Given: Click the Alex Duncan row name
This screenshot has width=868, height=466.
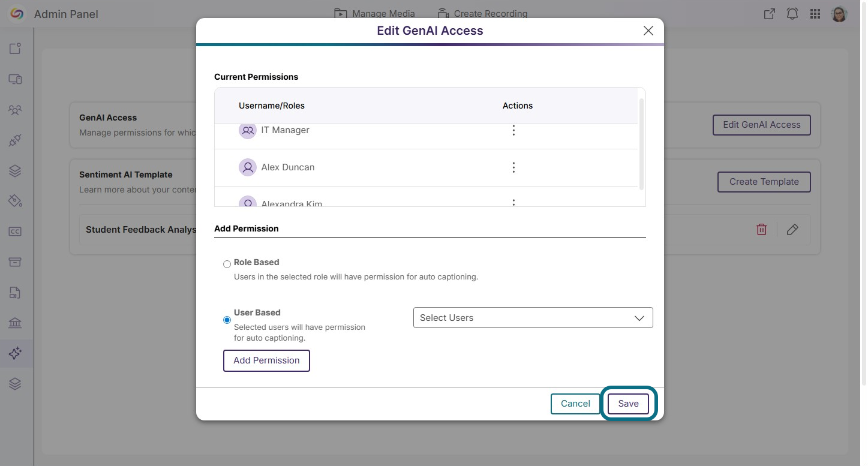Looking at the screenshot, I should (x=288, y=167).
